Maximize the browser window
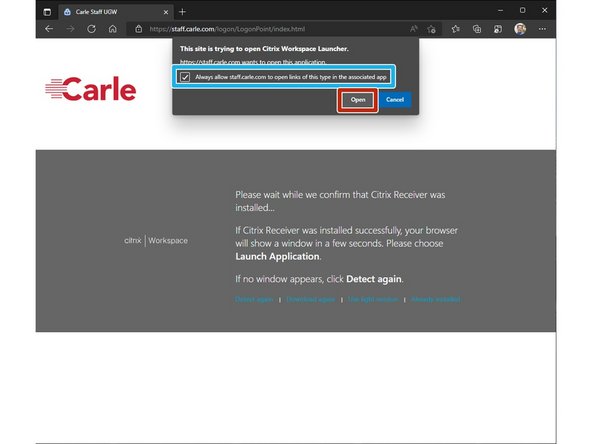Image resolution: width=592 pixels, height=444 pixels. pyautogui.click(x=523, y=11)
